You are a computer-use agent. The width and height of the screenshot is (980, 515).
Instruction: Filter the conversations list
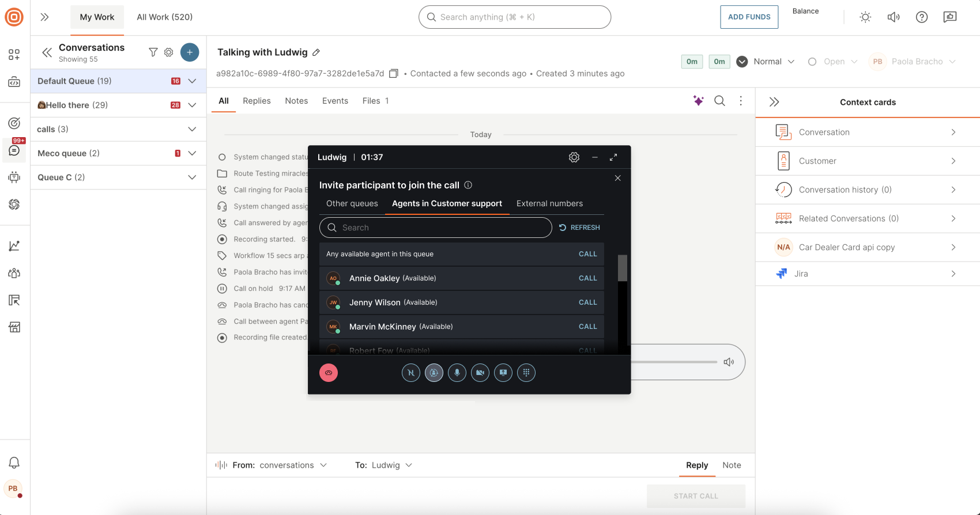[x=153, y=52]
